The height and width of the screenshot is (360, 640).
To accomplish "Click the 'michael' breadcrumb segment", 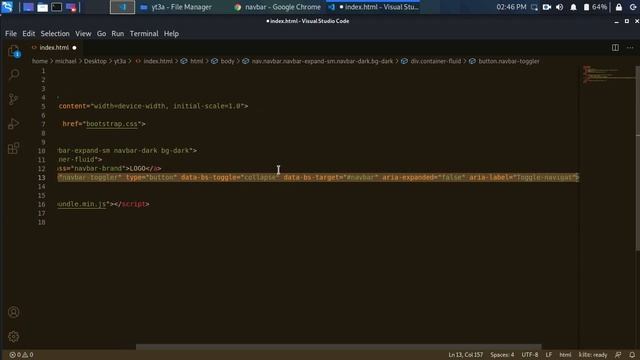I will pos(66,61).
